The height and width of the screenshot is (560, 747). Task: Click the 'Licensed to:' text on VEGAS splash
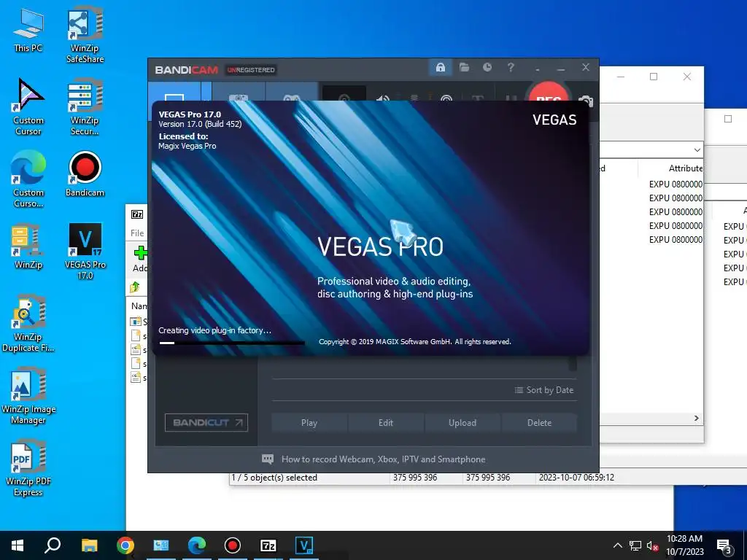click(183, 136)
